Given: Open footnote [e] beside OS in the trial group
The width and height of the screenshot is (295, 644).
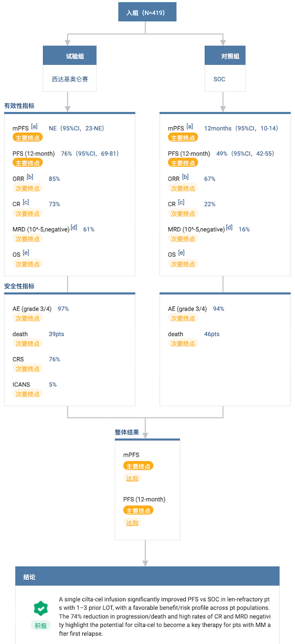Looking at the screenshot, I should [x=25, y=253].
